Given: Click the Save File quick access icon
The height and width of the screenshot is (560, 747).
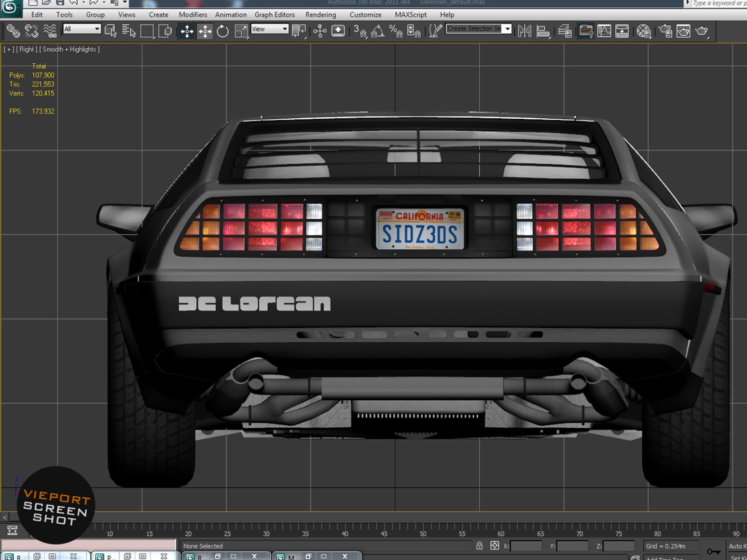Looking at the screenshot, I should tap(60, 3).
